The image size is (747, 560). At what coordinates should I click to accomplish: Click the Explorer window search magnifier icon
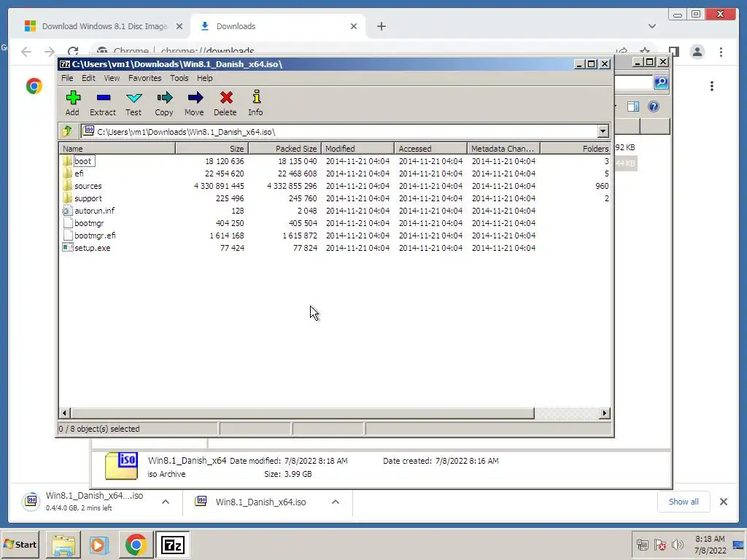(x=661, y=82)
